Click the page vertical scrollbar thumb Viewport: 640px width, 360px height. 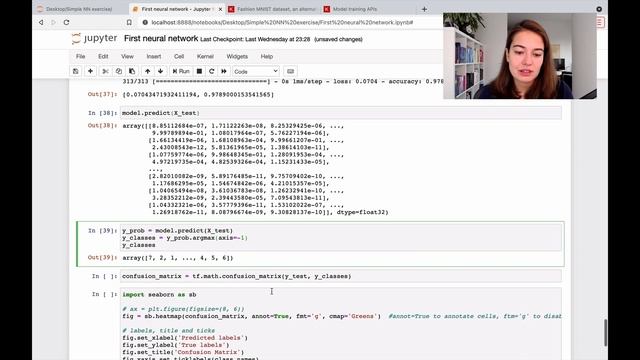coord(605,332)
